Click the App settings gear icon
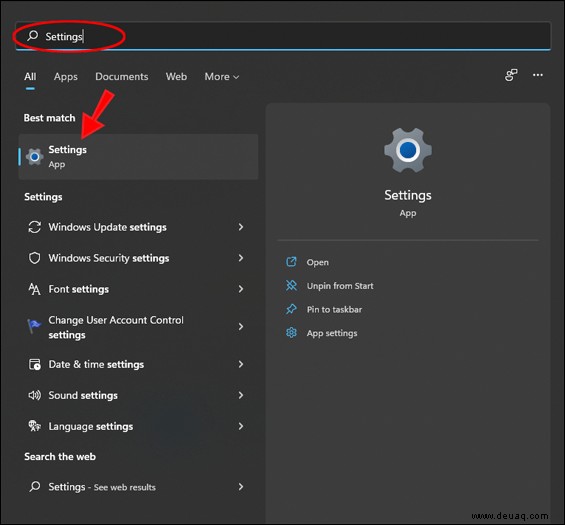The height and width of the screenshot is (525, 565). coord(291,333)
